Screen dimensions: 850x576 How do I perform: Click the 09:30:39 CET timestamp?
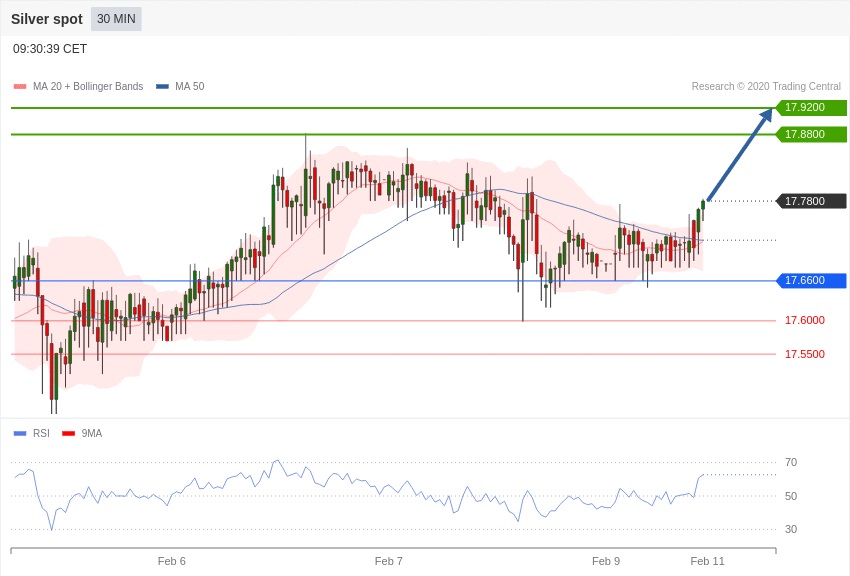pos(50,49)
